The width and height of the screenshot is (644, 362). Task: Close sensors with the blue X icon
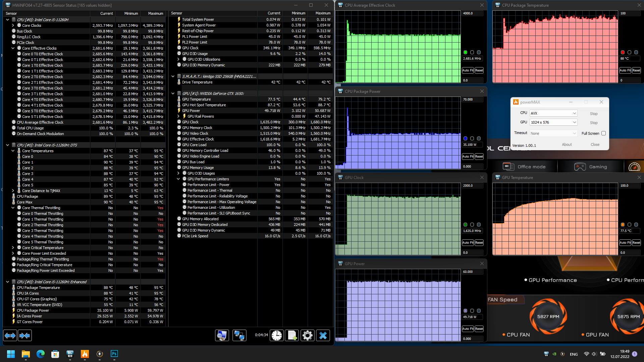pyautogui.click(x=323, y=336)
